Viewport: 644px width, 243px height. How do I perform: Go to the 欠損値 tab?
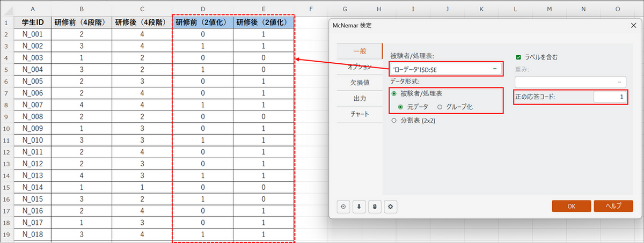pyautogui.click(x=359, y=83)
